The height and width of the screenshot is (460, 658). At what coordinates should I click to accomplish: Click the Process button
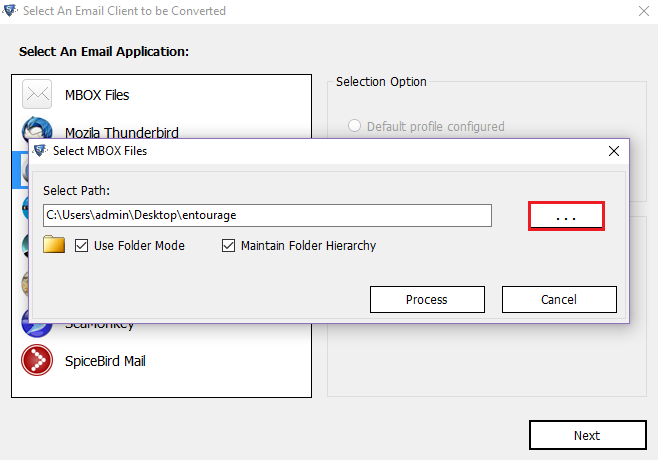point(427,300)
